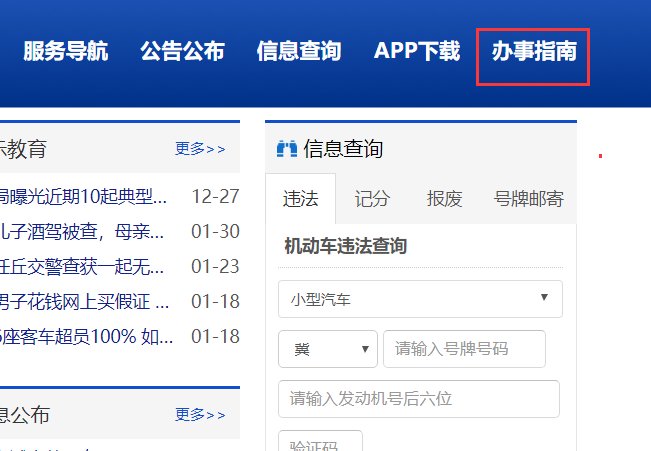Open the 座客车超员100% article

86,336
